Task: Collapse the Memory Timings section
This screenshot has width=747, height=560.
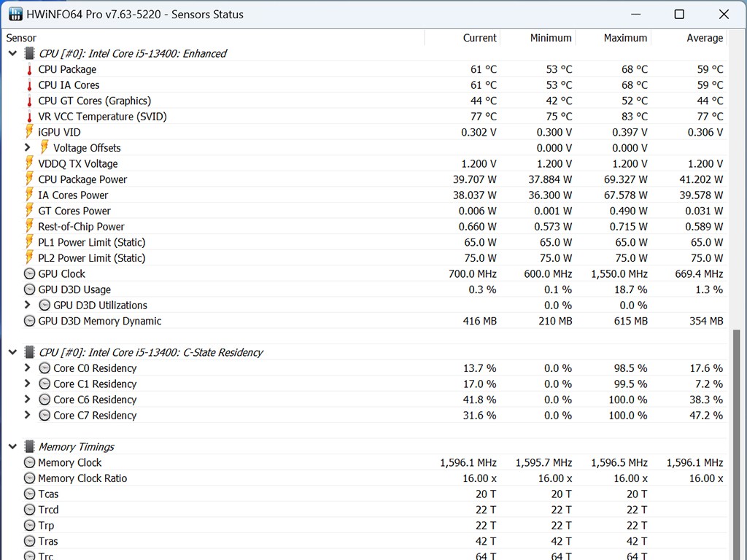Action: (12, 447)
